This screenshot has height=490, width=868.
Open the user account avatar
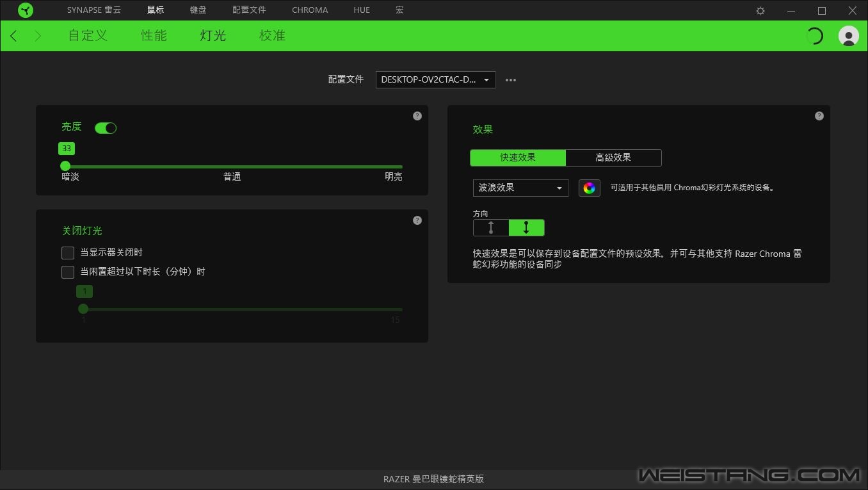[x=849, y=36]
